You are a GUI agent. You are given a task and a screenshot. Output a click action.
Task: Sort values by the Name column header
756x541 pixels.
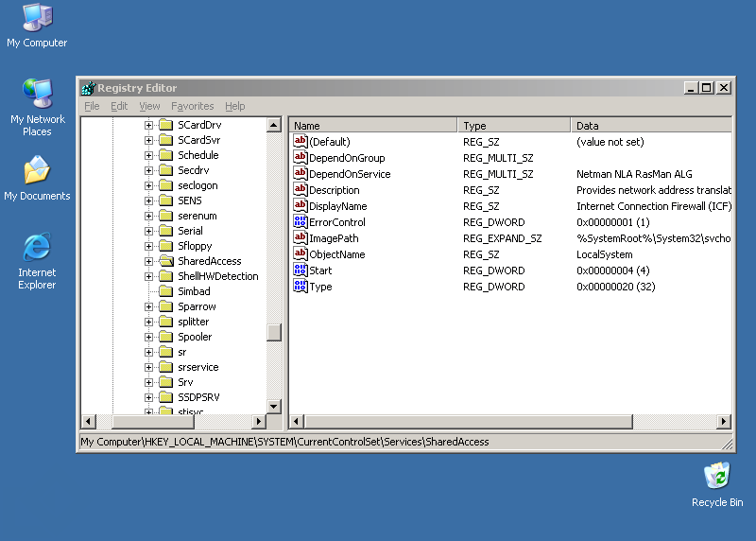pyautogui.click(x=373, y=126)
